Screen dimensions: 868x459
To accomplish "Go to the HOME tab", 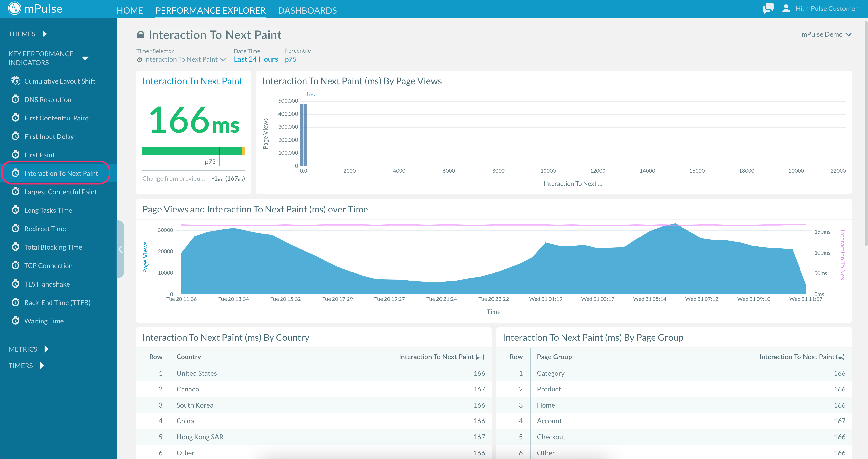I will point(130,10).
